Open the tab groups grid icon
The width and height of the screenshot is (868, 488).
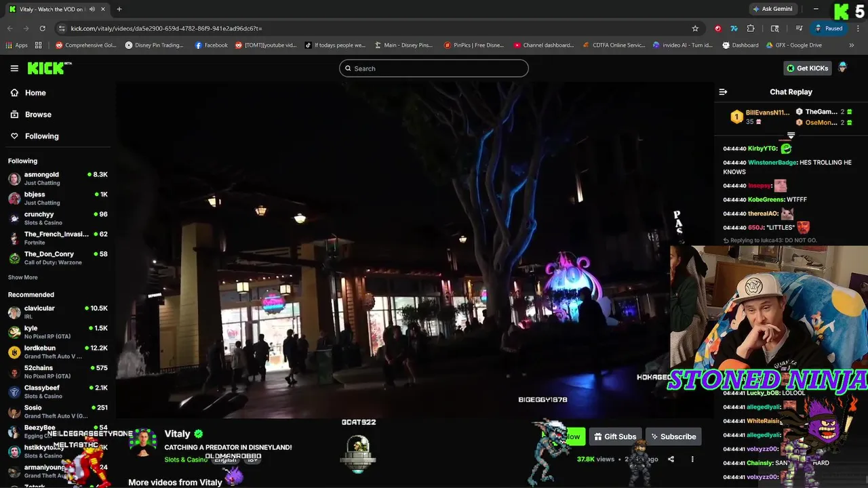coord(39,45)
